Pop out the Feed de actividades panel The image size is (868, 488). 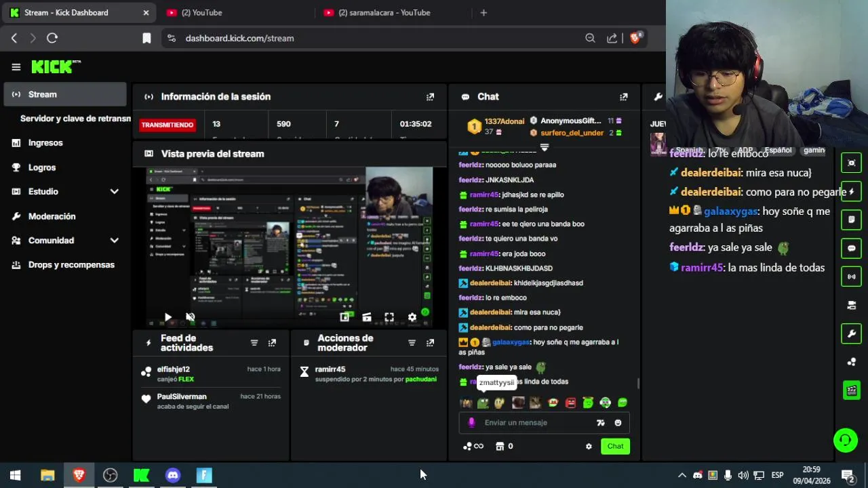[272, 343]
